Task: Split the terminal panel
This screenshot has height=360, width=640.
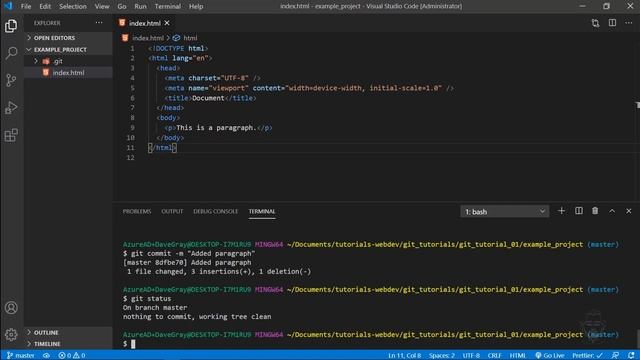Action: [x=578, y=211]
